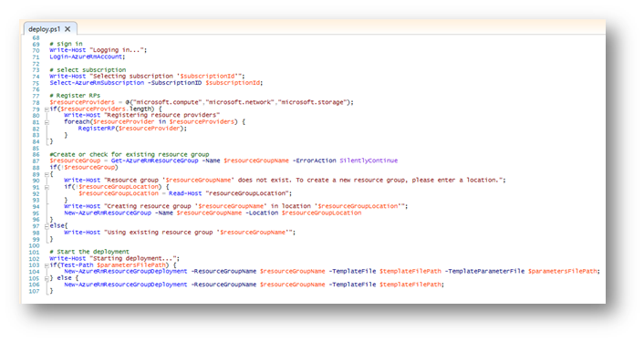Click $parametersFilePath at the end of line 104
This screenshot has width=644, height=342.
coord(562,272)
